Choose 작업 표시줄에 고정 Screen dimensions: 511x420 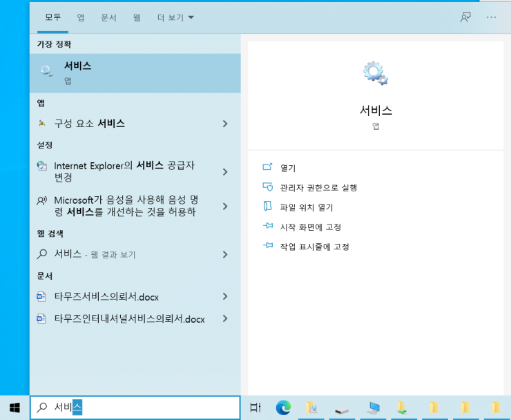(314, 246)
